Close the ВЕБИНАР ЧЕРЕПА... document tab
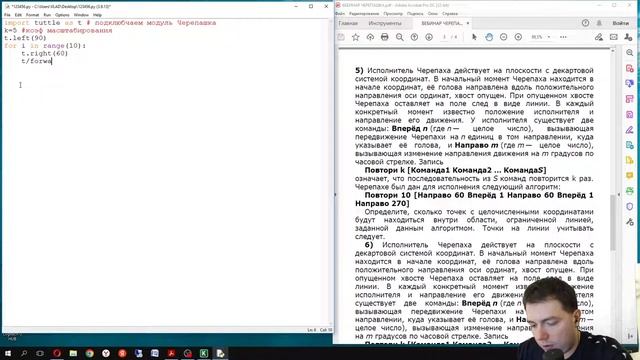 [x=468, y=23]
